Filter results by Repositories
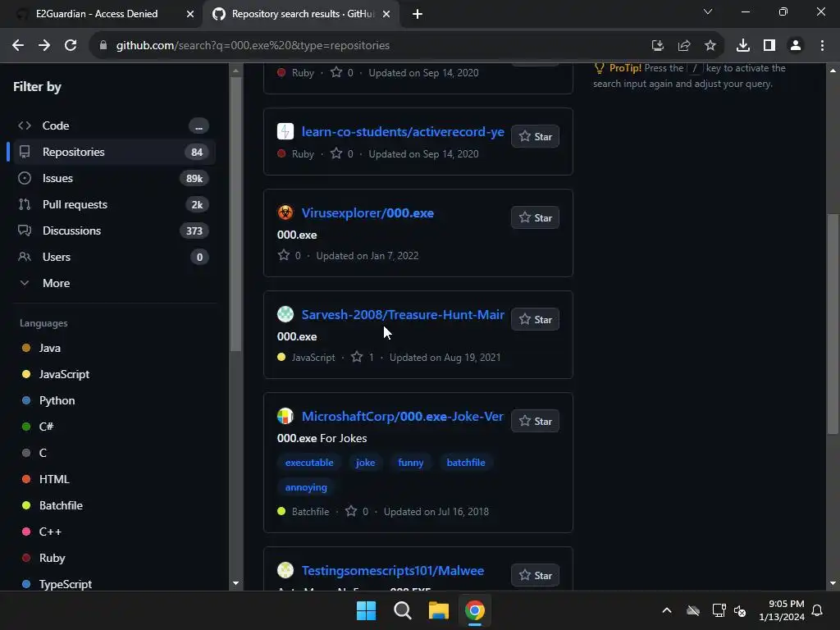The image size is (840, 630). pos(112,152)
